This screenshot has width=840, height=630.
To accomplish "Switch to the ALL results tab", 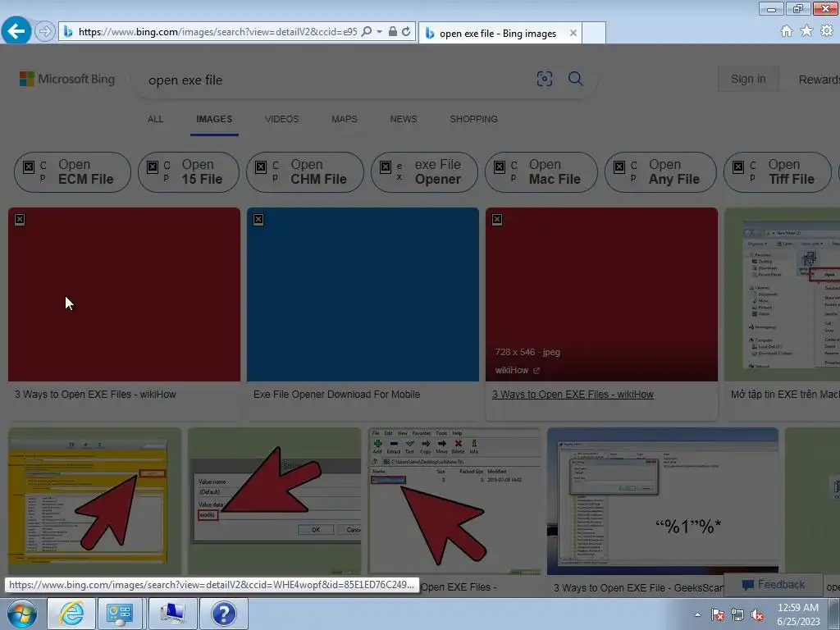I will (x=155, y=119).
